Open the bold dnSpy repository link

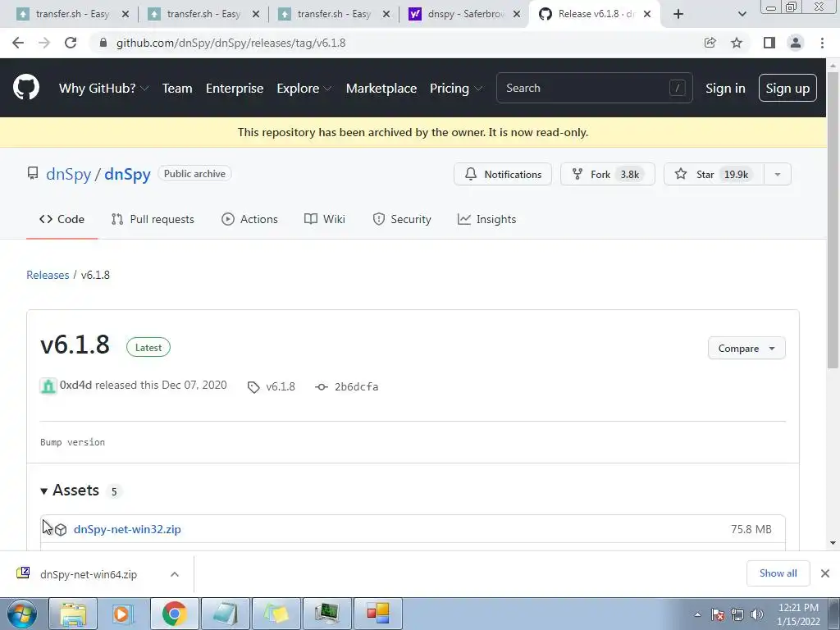(127, 174)
